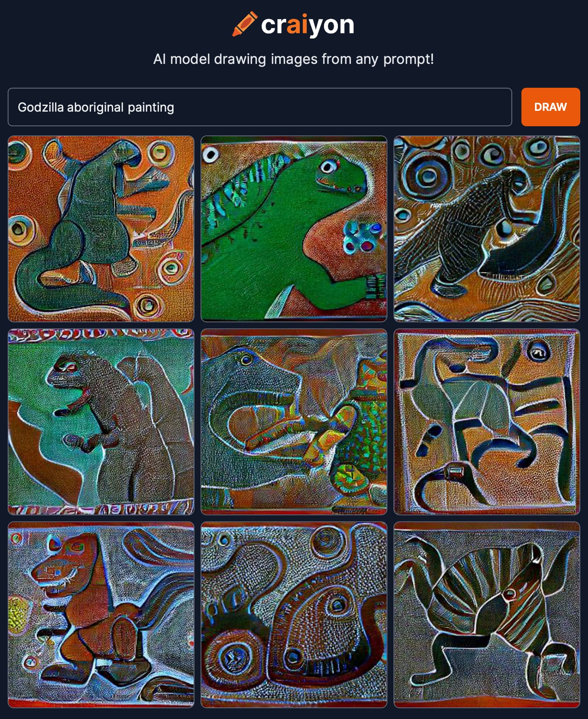Screen dimensions: 588x719
Task: Open the grey dinosaur head facing colorful creature
Action: pos(294,422)
